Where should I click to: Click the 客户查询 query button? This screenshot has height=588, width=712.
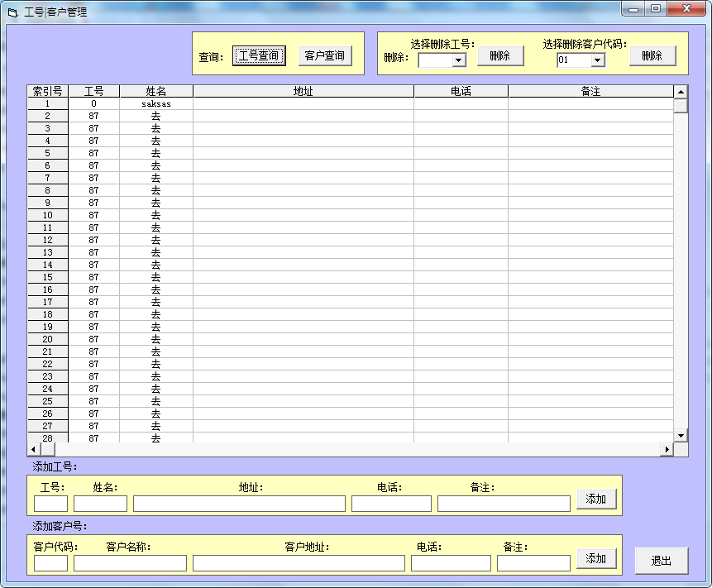(x=325, y=56)
